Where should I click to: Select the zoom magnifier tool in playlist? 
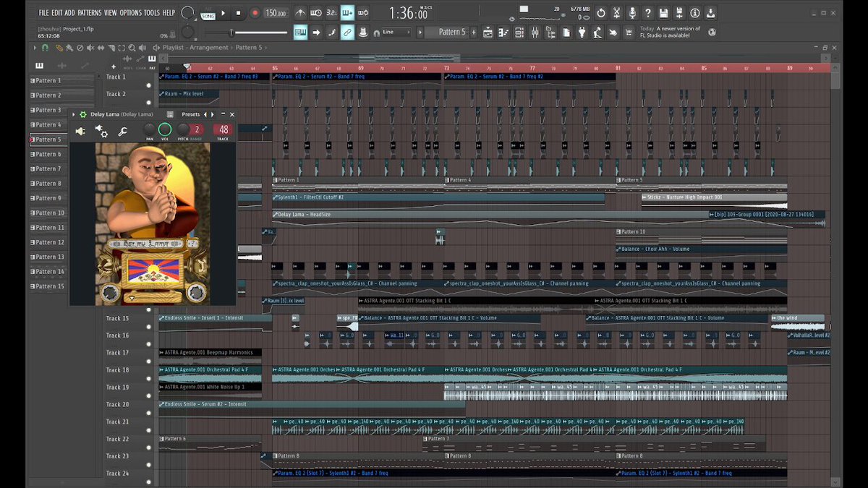pyautogui.click(x=132, y=48)
